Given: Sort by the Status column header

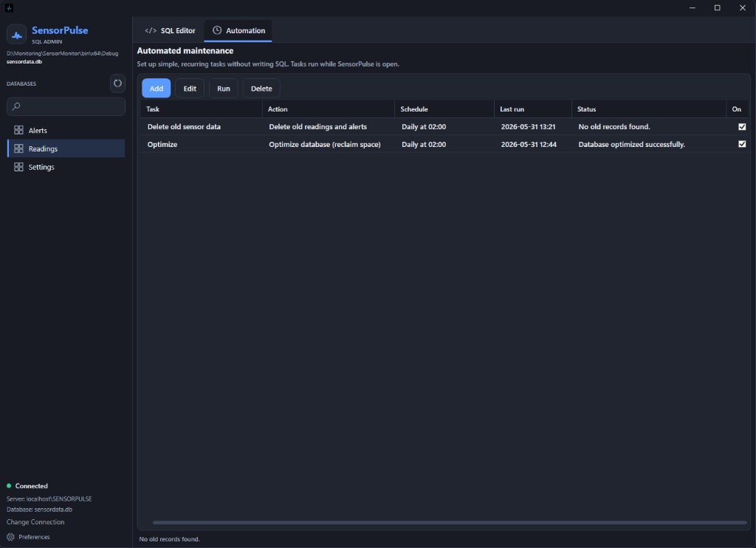Looking at the screenshot, I should [x=649, y=109].
